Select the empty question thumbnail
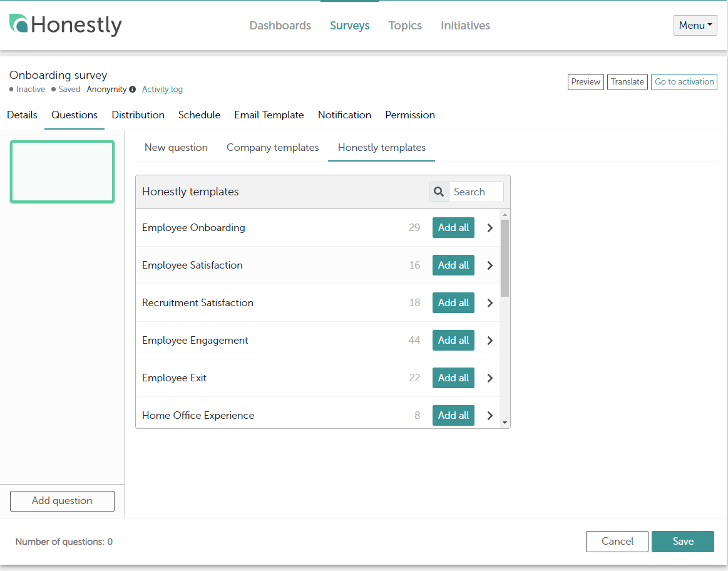Viewport: 728px width, 571px height. pos(62,172)
